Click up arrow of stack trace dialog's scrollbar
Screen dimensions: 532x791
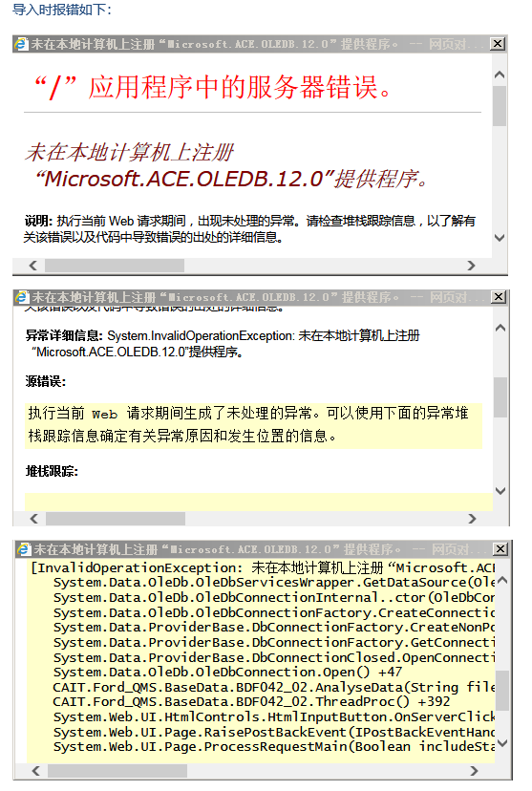click(502, 581)
